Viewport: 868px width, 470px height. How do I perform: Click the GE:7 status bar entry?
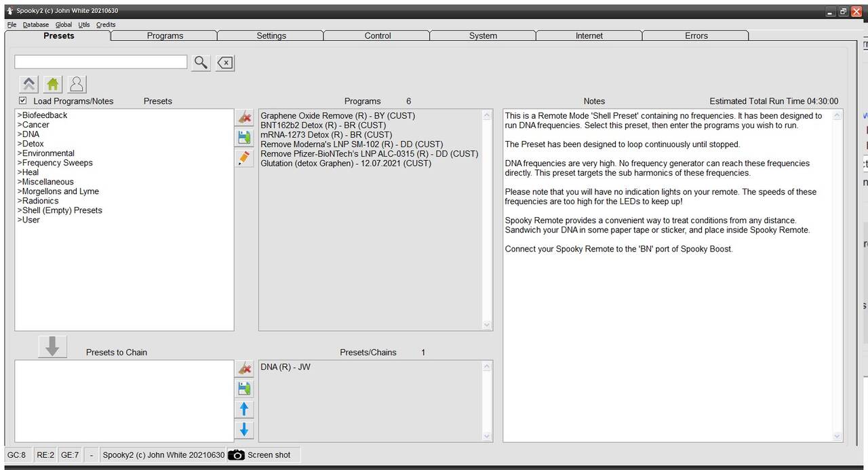(70, 455)
